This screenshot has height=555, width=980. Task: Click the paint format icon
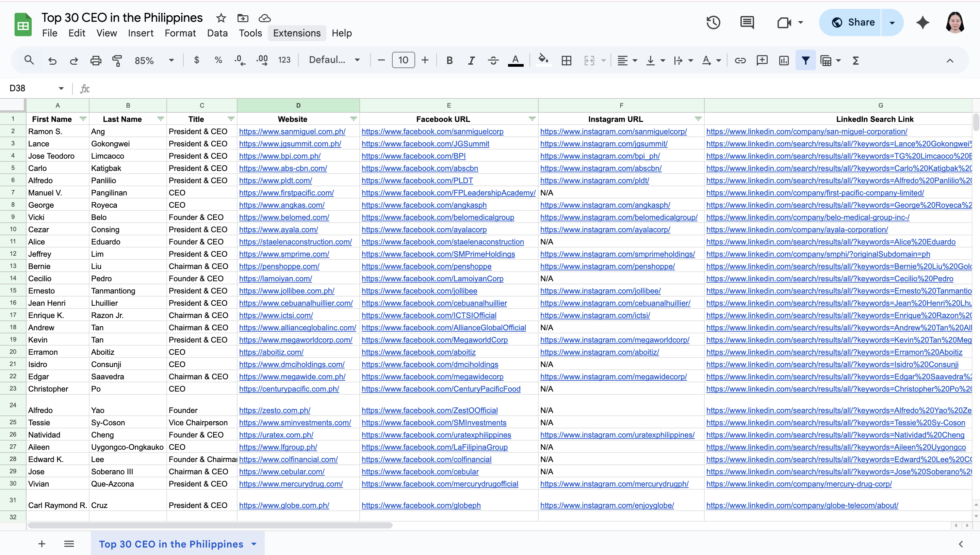[x=117, y=60]
